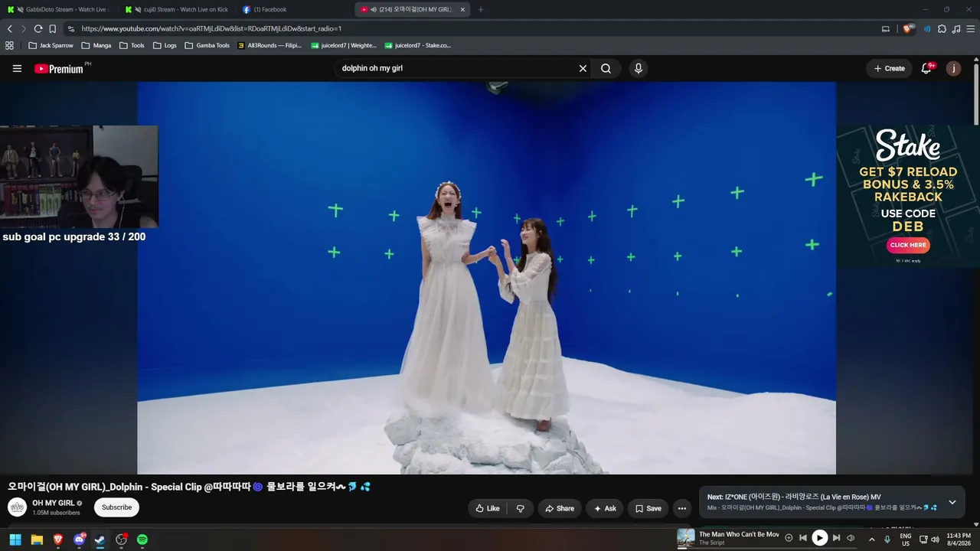The width and height of the screenshot is (980, 551).
Task: Show hidden system tray icons
Action: (871, 539)
